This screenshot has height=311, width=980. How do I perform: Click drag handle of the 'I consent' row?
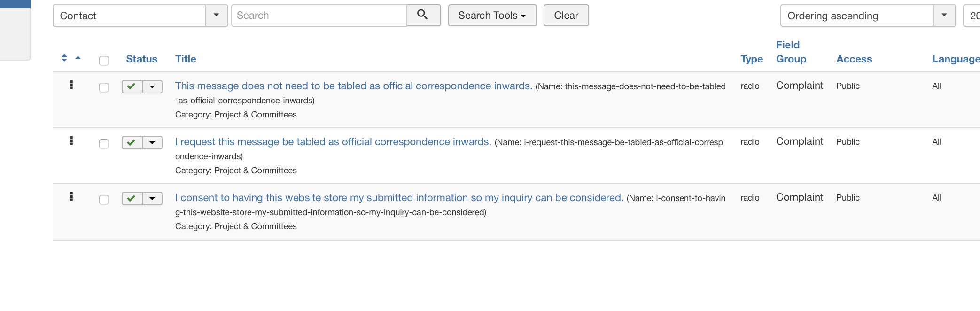click(x=71, y=197)
